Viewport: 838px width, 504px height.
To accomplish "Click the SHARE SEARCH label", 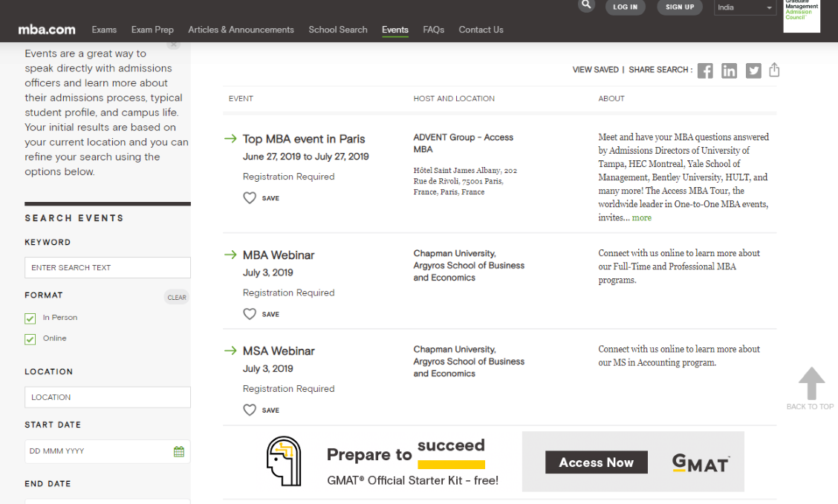I will pyautogui.click(x=660, y=70).
